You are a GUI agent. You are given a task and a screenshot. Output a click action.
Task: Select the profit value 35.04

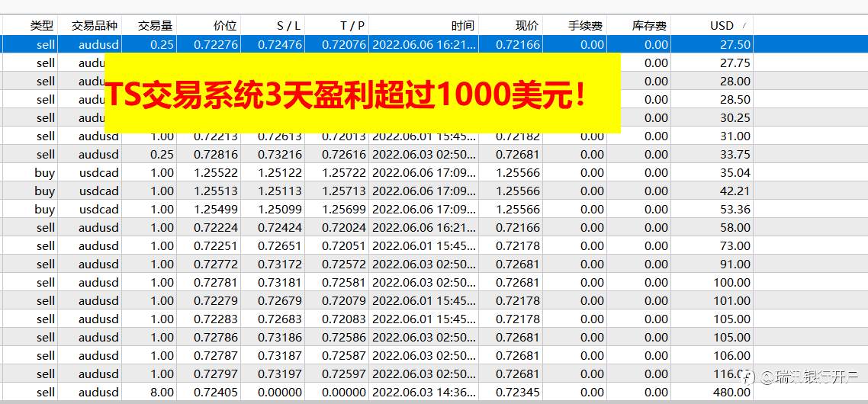pos(735,173)
